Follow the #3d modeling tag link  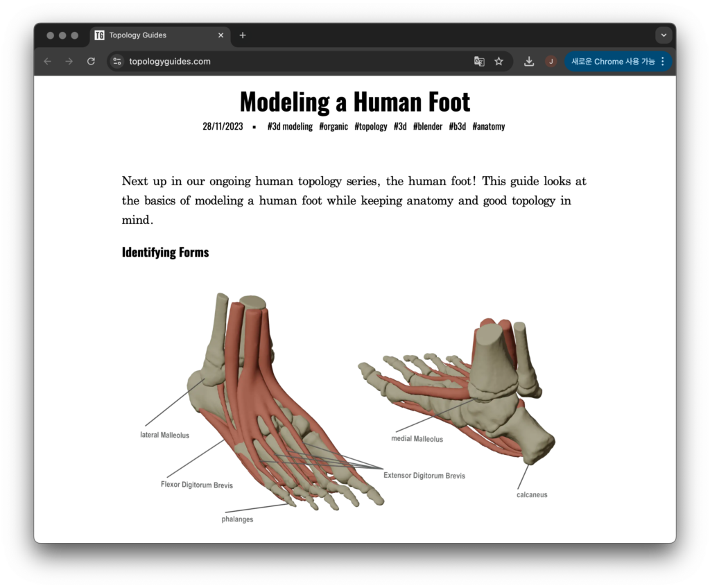[x=290, y=126]
